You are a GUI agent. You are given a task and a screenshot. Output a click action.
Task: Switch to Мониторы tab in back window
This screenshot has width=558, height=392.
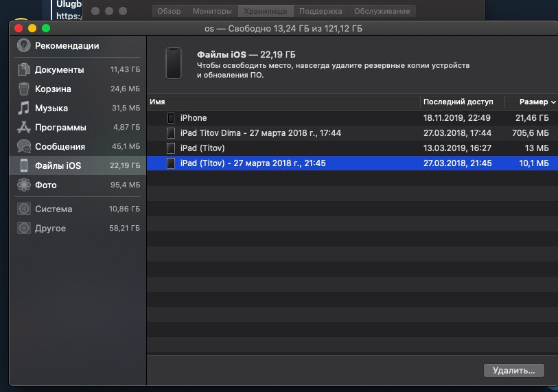(212, 11)
